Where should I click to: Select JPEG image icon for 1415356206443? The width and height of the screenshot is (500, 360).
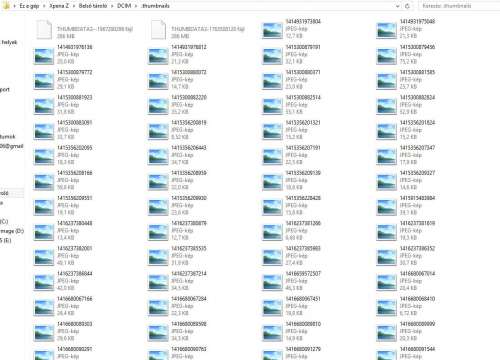coord(158,157)
